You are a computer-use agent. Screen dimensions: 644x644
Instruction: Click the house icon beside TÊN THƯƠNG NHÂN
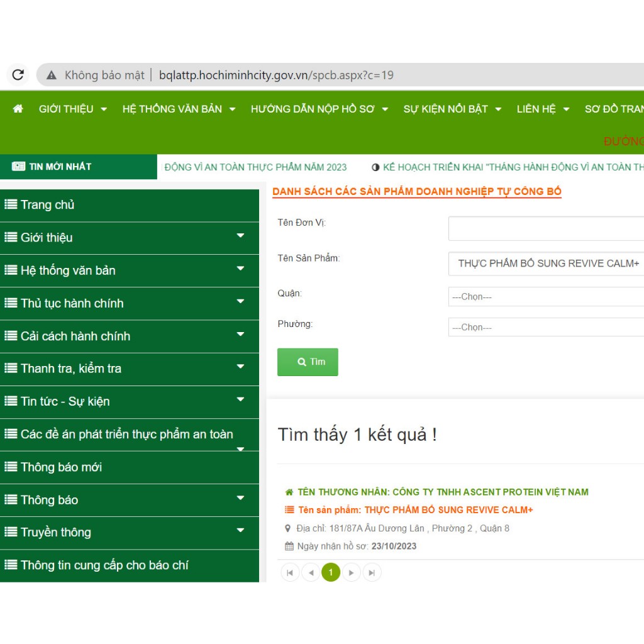pos(289,492)
